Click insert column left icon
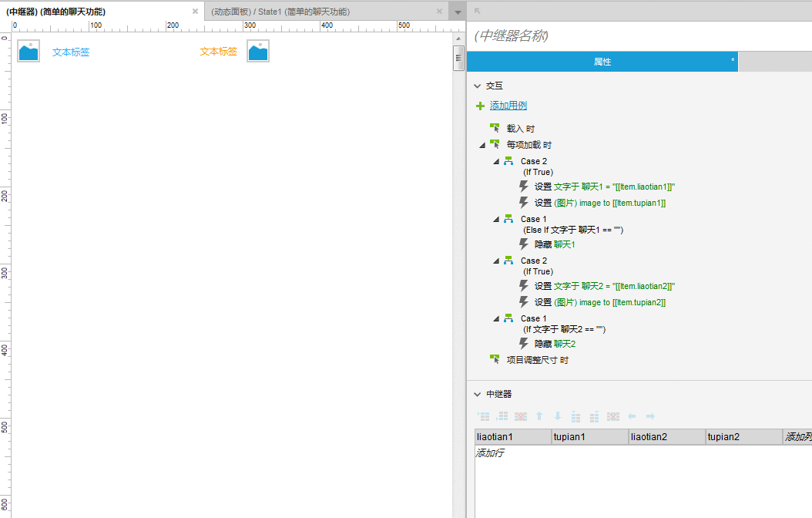 pos(575,416)
